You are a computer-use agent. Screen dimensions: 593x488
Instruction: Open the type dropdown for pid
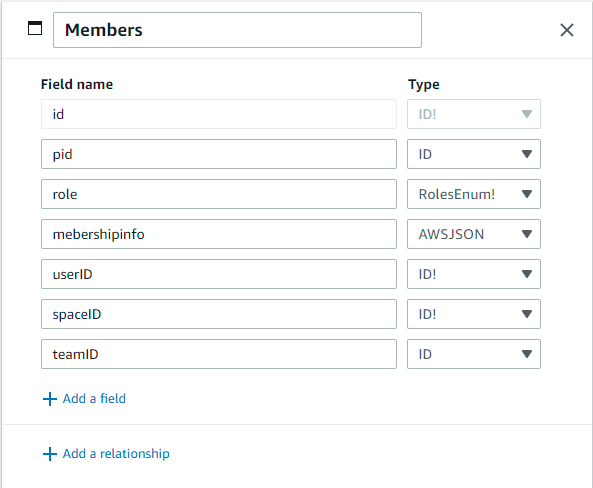coord(474,154)
